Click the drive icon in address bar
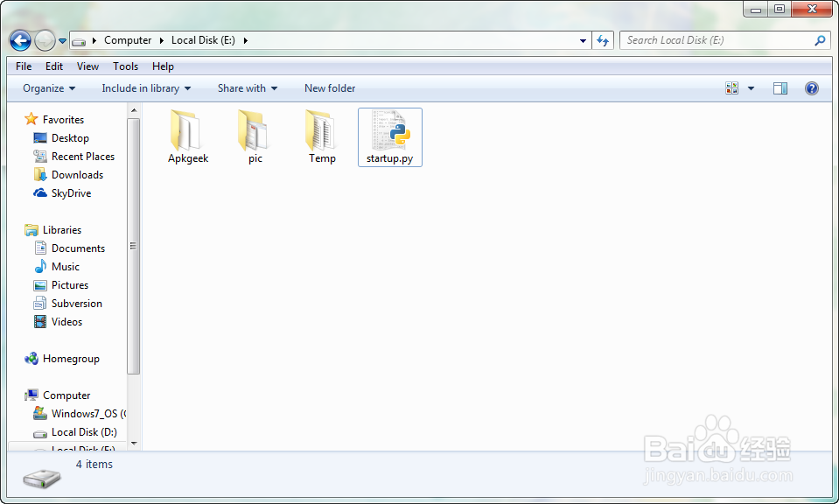The width and height of the screenshot is (839, 504). (x=80, y=40)
